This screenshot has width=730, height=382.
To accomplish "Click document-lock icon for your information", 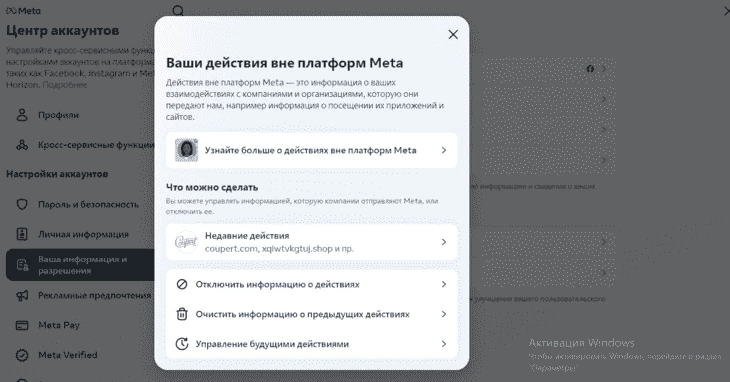I will 22,265.
